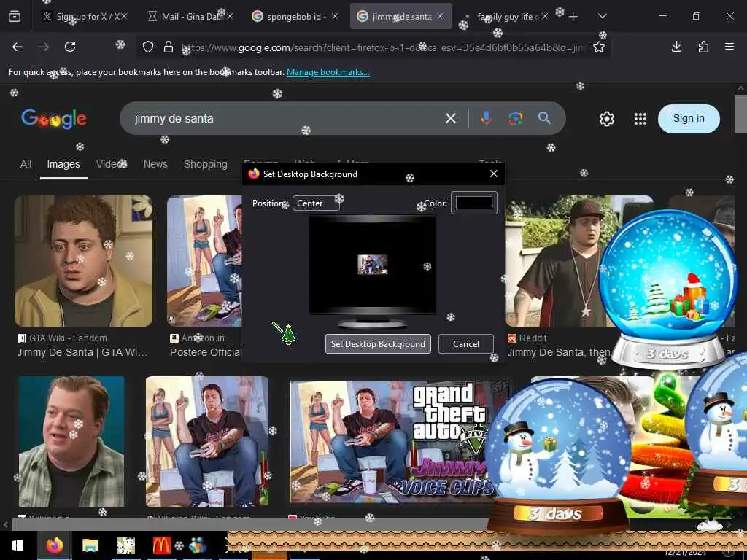Clear the Google search box with X
The height and width of the screenshot is (560, 747).
point(451,118)
